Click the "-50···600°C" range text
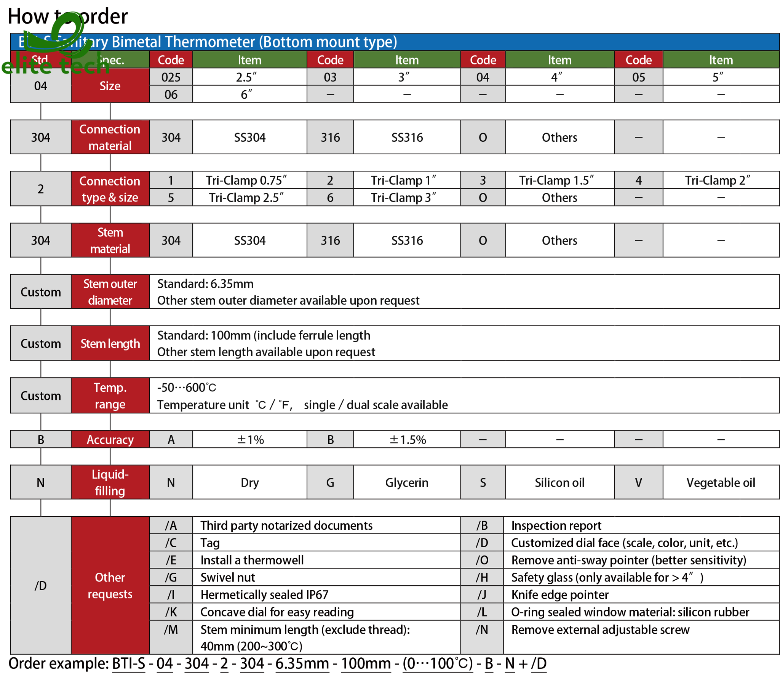This screenshot has width=780, height=700. click(187, 387)
